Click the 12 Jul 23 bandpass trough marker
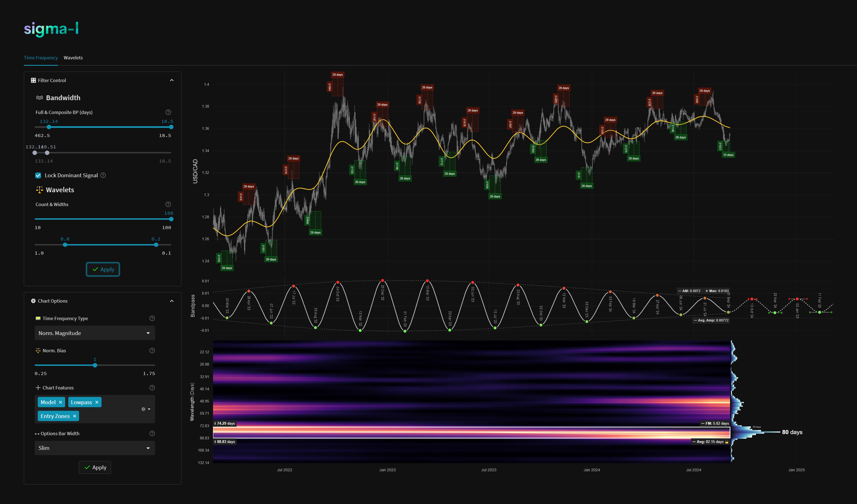 click(x=495, y=328)
